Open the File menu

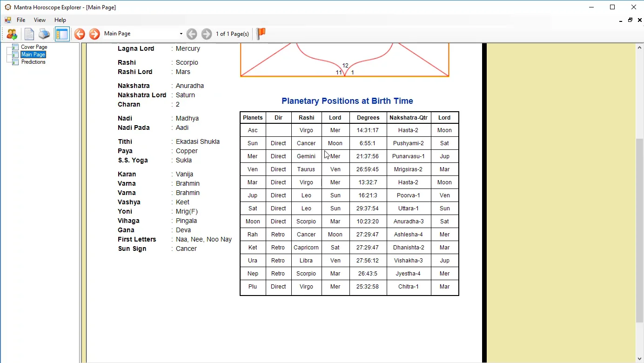(21, 20)
